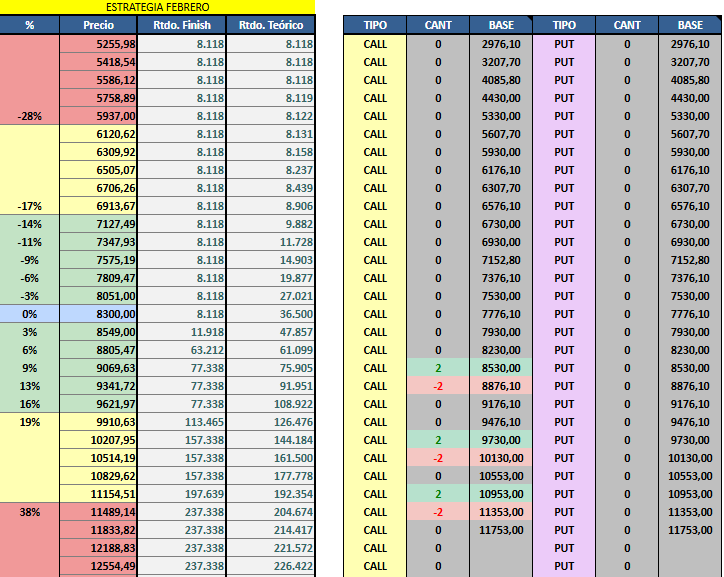This screenshot has height=577, width=724.
Task: Select CALL quantity 2 for base 8530,00
Action: point(438,368)
